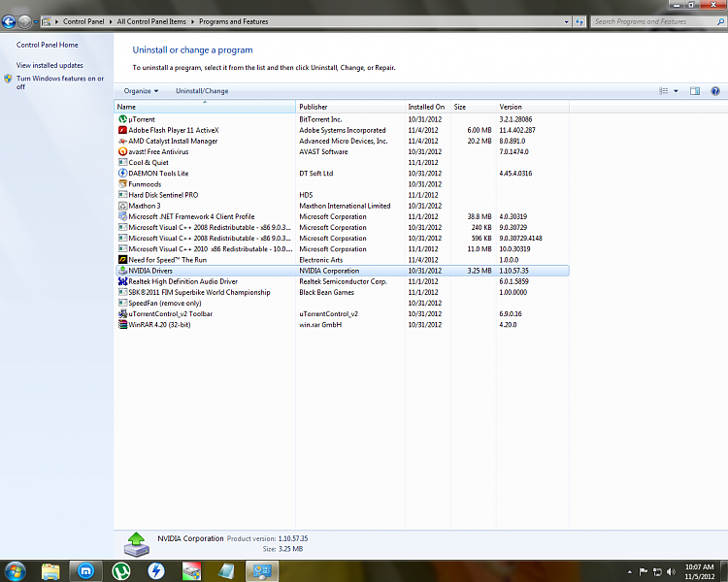This screenshot has width=728, height=582.
Task: Click the Adobe Flash Player 11 ActiveX icon
Action: [x=122, y=130]
